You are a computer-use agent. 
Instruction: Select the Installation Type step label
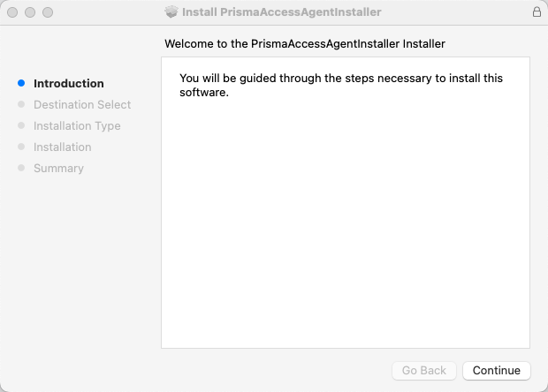coord(77,126)
